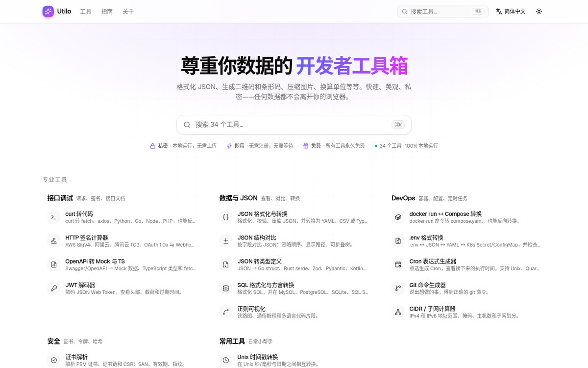Image resolution: width=588 pixels, height=368 pixels.
Task: Open the Unix 时间戳转换 clock icon
Action: pyautogui.click(x=226, y=360)
